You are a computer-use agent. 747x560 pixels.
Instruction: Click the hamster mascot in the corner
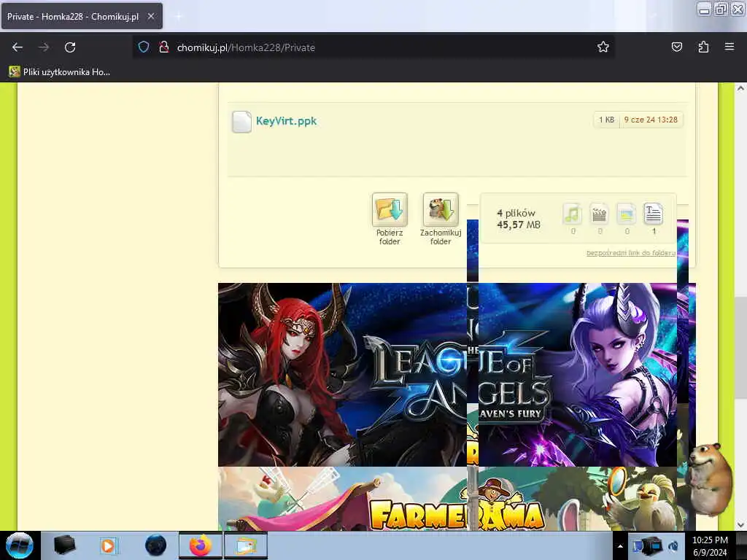(x=711, y=480)
